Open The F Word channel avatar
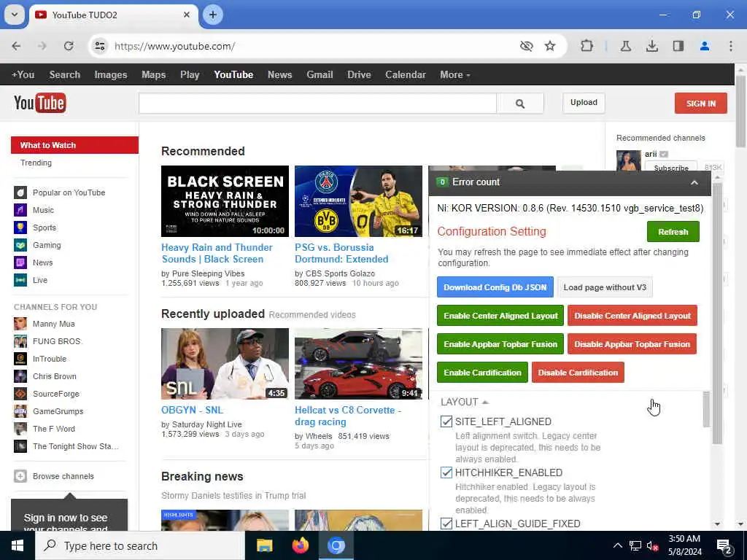Screen dimensions: 747x560 20,429
